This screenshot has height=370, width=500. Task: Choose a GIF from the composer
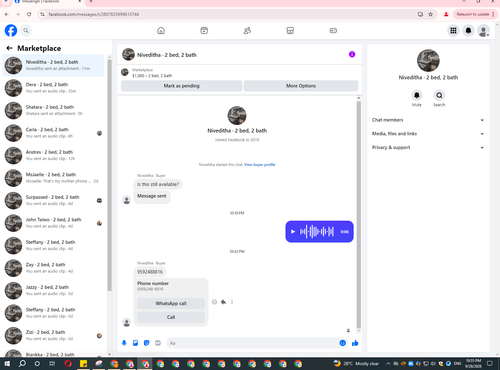[x=158, y=343]
